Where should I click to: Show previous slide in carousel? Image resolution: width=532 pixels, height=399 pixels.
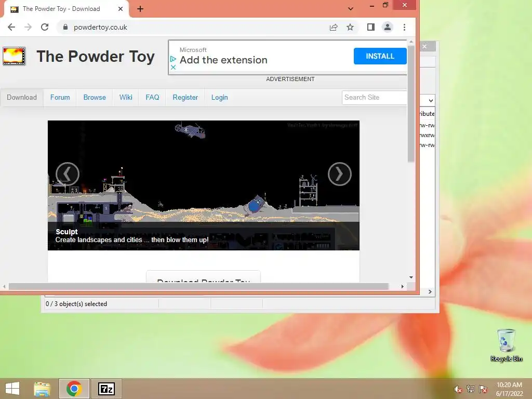pyautogui.click(x=68, y=174)
